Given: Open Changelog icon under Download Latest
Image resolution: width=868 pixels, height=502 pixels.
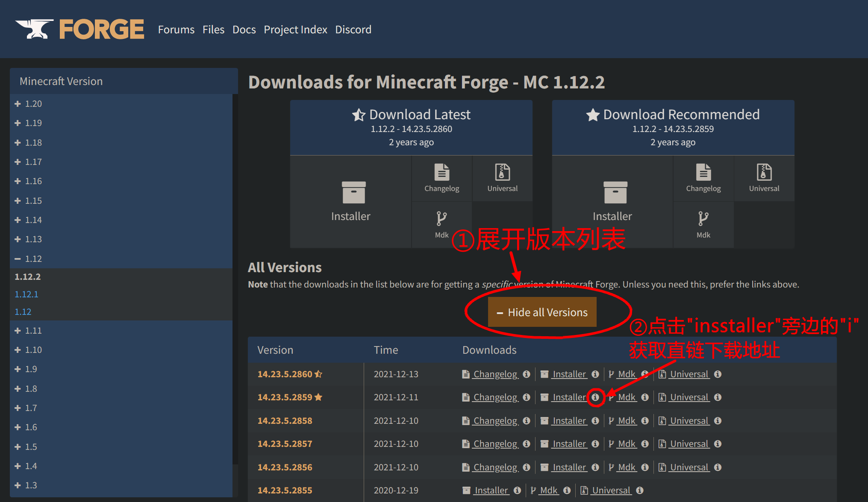Looking at the screenshot, I should click(x=441, y=178).
